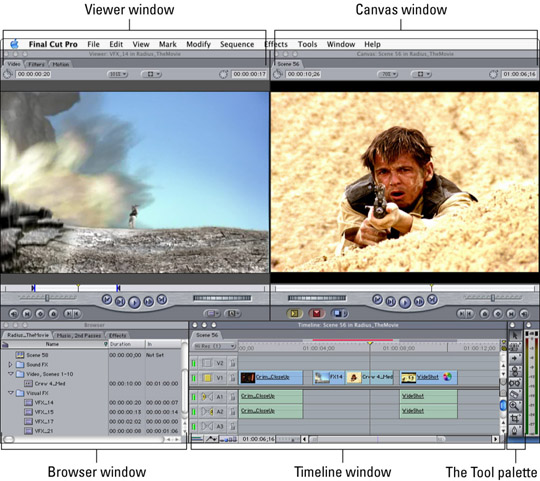Click the Viewer shuttle slider
Viewport: 540px width, 481px height.
click(x=47, y=297)
